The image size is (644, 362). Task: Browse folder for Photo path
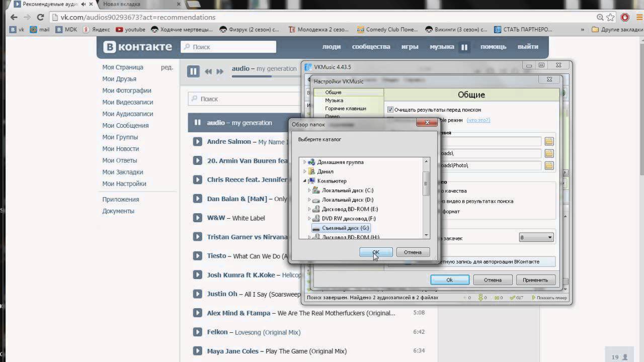(x=549, y=165)
